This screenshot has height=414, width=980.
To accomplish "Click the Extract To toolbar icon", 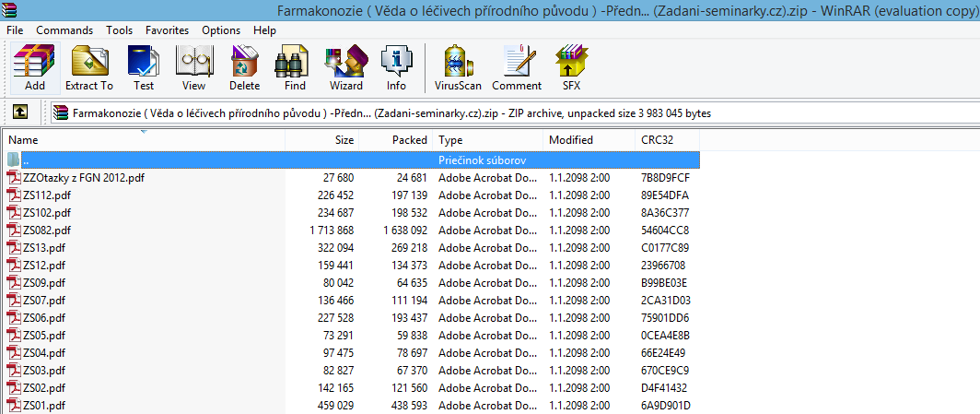I will tap(89, 67).
